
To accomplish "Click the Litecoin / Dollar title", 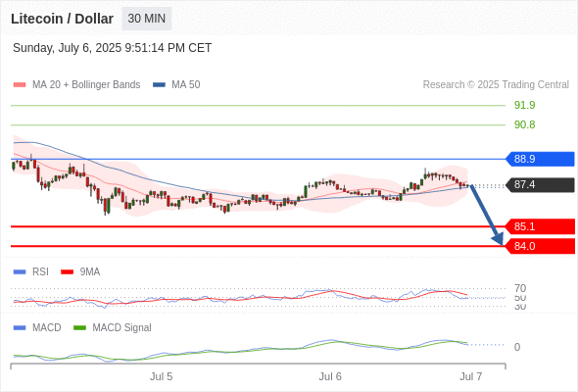I will click(63, 19).
